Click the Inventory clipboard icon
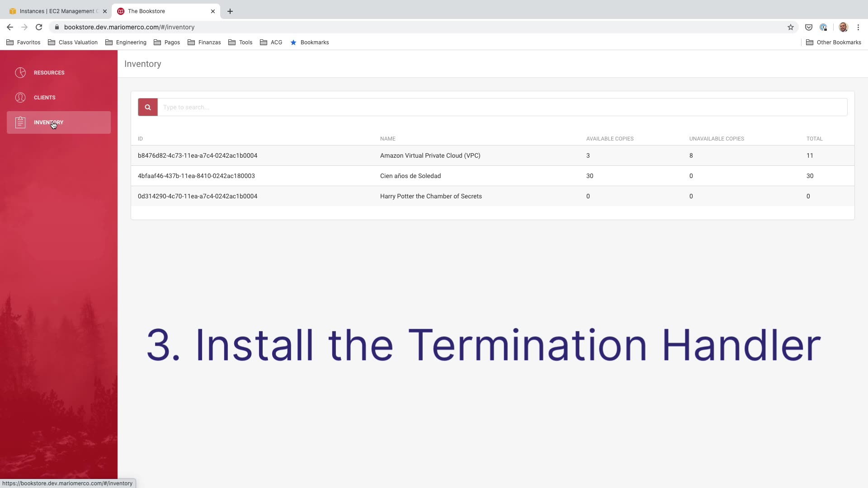 (20, 122)
